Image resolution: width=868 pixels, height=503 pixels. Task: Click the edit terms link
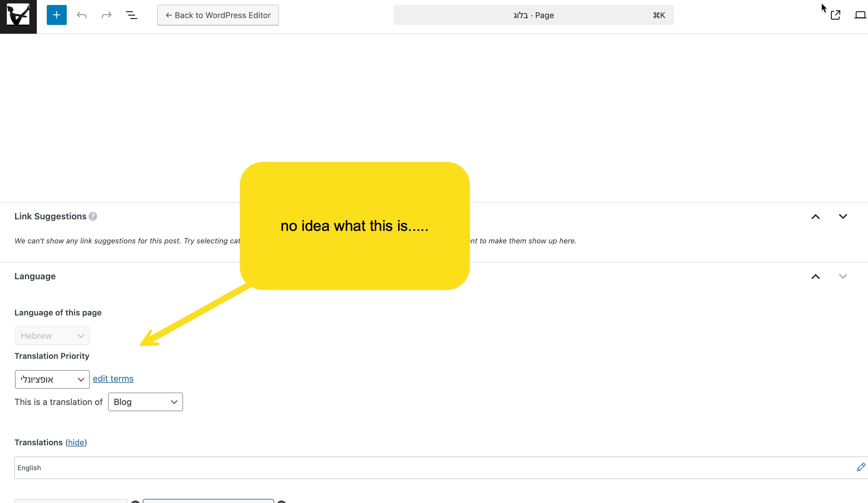click(x=113, y=378)
